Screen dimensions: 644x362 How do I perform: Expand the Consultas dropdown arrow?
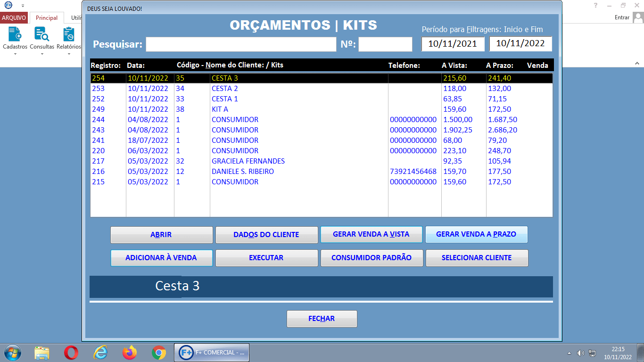tap(42, 54)
